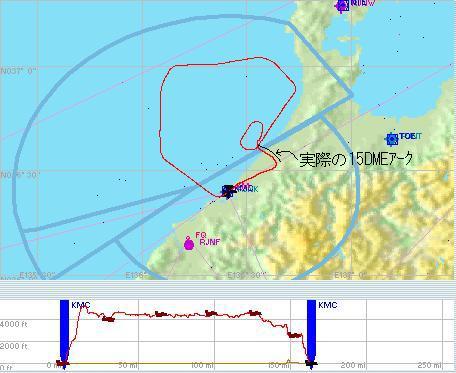Select the dark red segment at descent step
The height and width of the screenshot is (373, 456).
pyautogui.click(x=295, y=335)
